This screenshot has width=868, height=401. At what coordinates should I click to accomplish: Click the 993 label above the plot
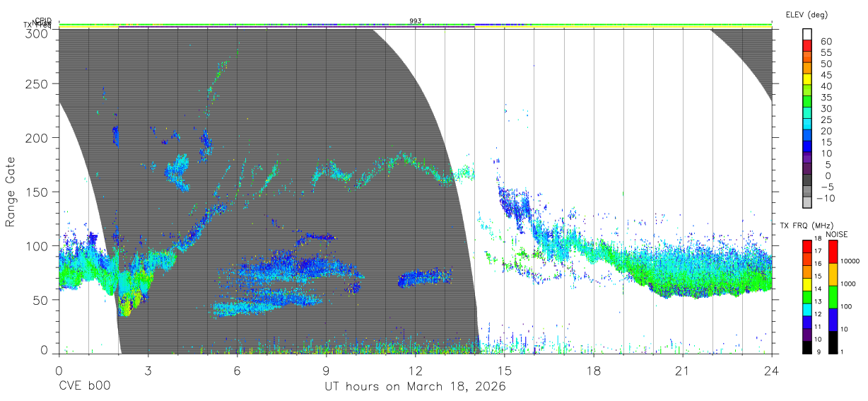(x=416, y=21)
